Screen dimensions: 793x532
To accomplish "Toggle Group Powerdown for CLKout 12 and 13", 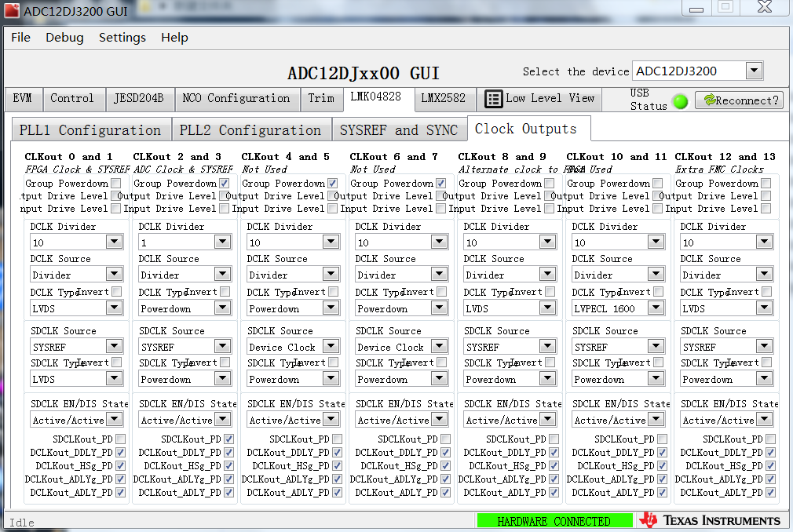I will pos(766,183).
